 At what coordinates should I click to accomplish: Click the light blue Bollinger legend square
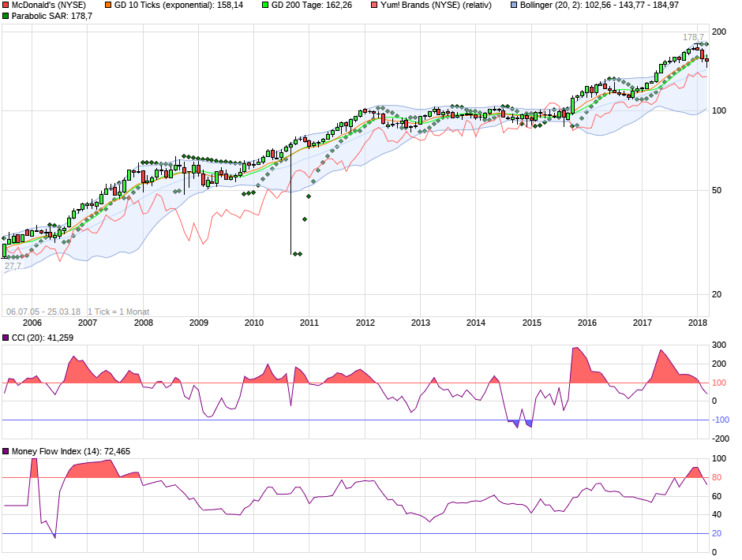click(513, 5)
